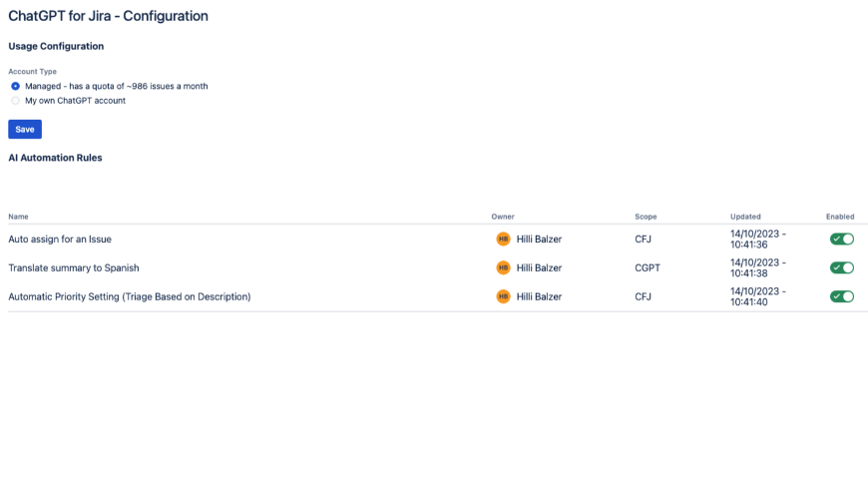Toggle off Translate summary to Spanish rule

click(x=841, y=267)
